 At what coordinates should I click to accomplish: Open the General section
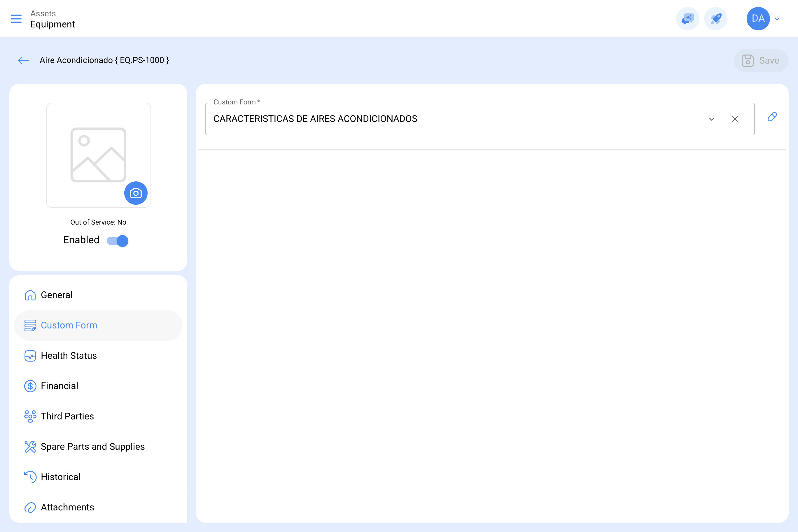coord(98,295)
